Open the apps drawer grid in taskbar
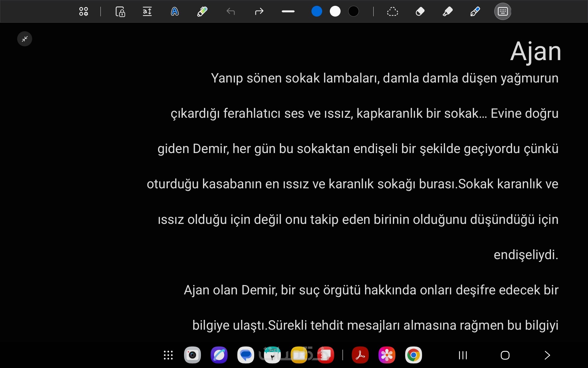This screenshot has width=588, height=368. (x=168, y=355)
